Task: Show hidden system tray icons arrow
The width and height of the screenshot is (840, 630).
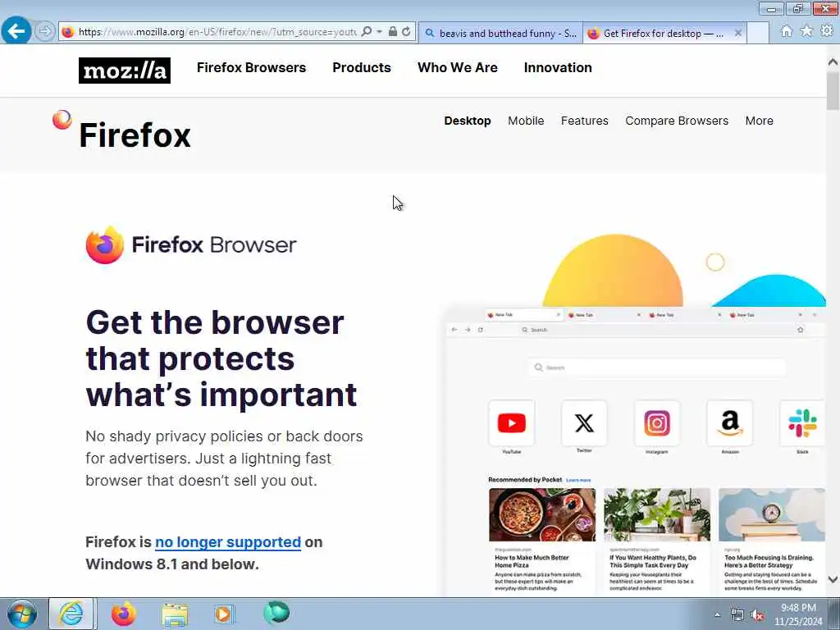Action: pos(717,614)
